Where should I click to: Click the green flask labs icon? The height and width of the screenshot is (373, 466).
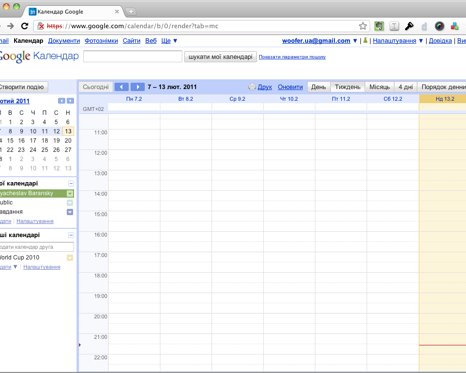click(365, 41)
